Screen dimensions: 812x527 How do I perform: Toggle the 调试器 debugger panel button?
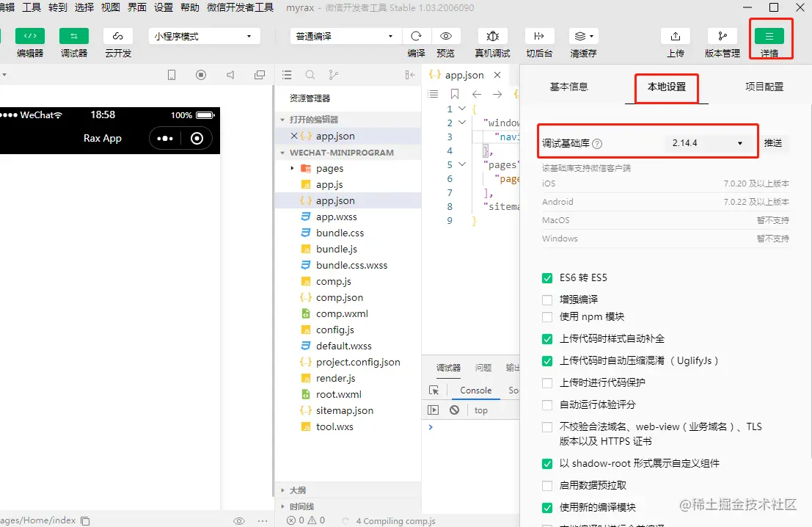click(x=74, y=36)
